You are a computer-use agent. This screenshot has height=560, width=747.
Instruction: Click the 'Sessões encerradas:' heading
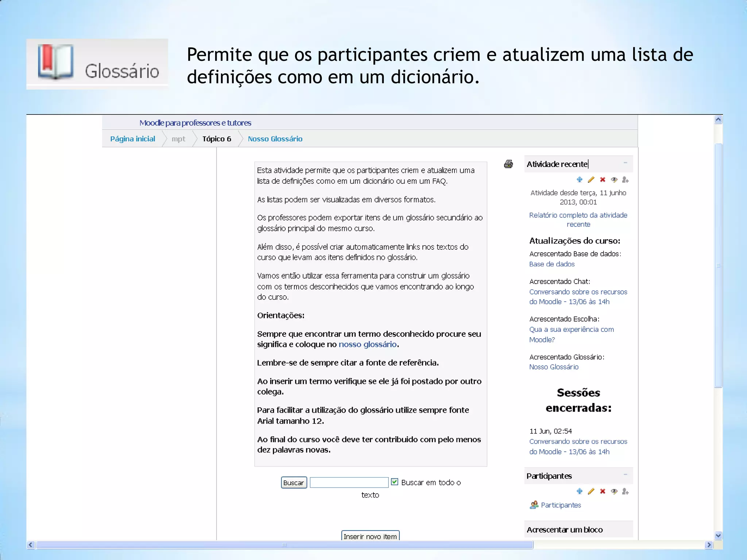pos(578,400)
